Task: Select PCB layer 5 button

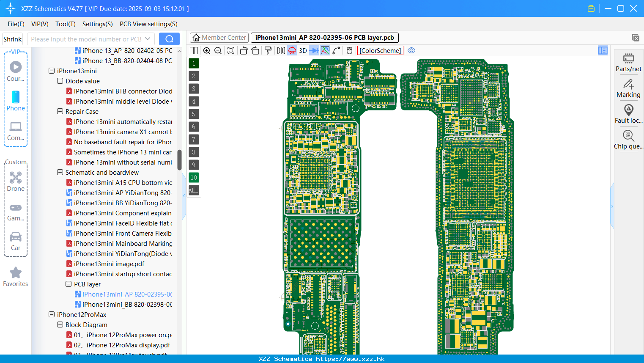Action: [194, 114]
